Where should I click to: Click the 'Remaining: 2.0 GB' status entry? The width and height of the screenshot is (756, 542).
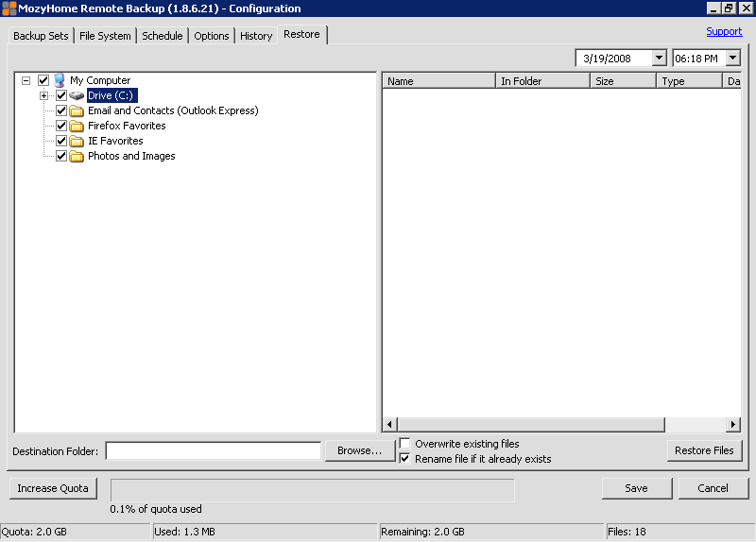click(x=491, y=532)
